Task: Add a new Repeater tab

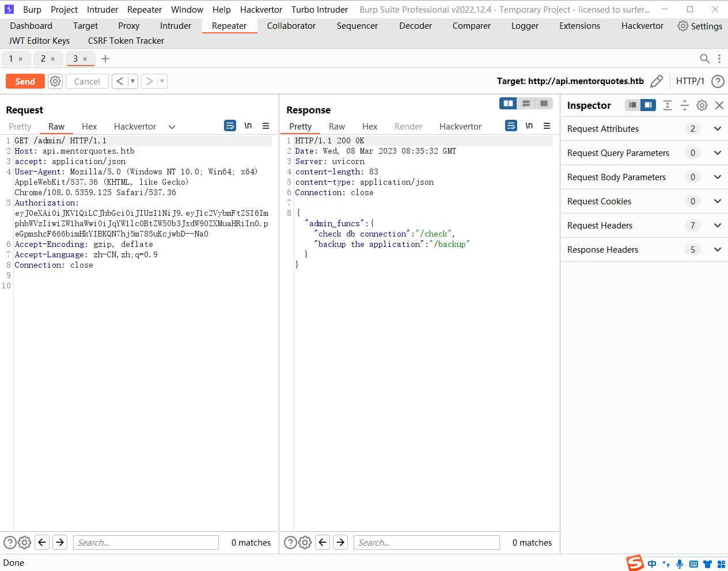Action: (105, 59)
